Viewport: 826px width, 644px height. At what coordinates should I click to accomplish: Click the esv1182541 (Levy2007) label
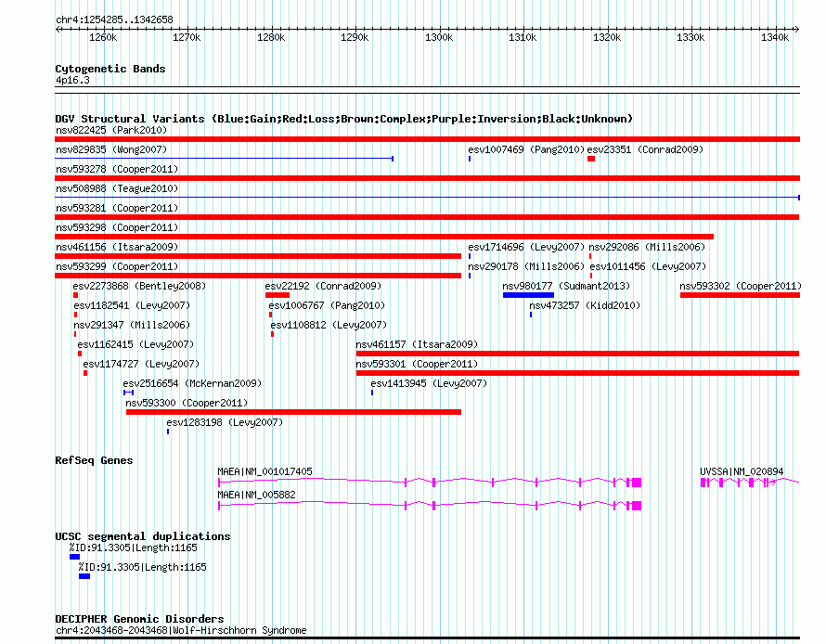tap(132, 305)
